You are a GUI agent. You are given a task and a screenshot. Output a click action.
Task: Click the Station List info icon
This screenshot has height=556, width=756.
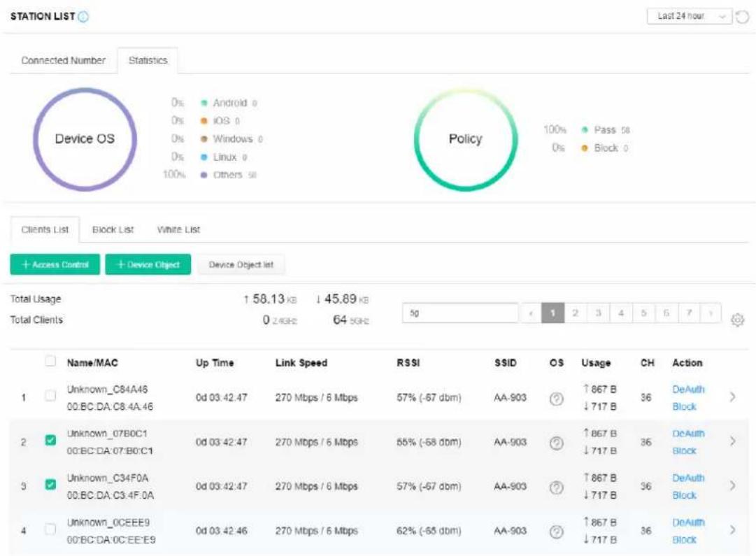pyautogui.click(x=83, y=17)
